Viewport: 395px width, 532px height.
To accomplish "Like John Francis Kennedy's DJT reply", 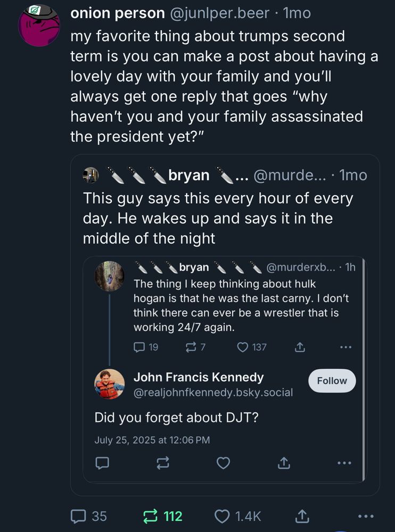I will point(224,463).
